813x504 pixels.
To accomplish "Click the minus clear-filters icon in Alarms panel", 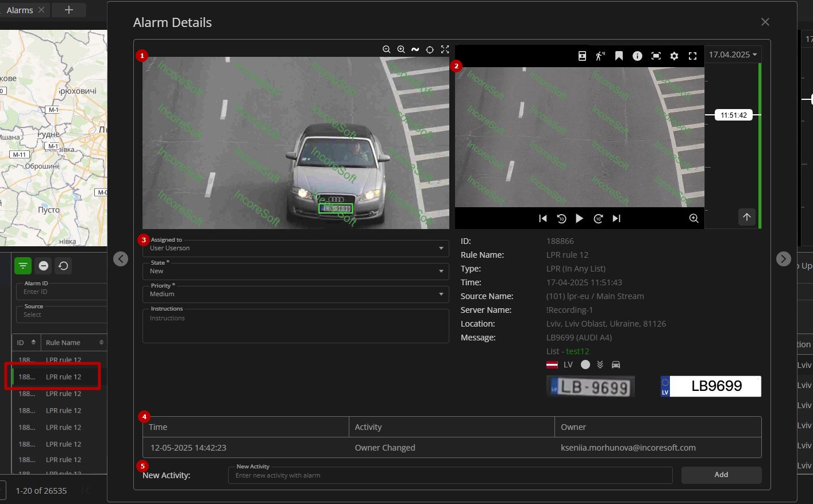I will [x=44, y=266].
